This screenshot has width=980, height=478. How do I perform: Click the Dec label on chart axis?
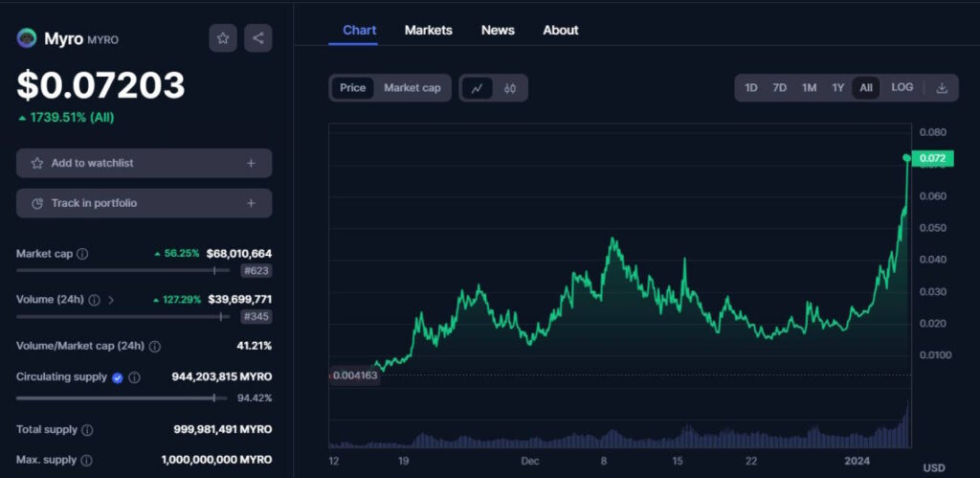tap(530, 461)
